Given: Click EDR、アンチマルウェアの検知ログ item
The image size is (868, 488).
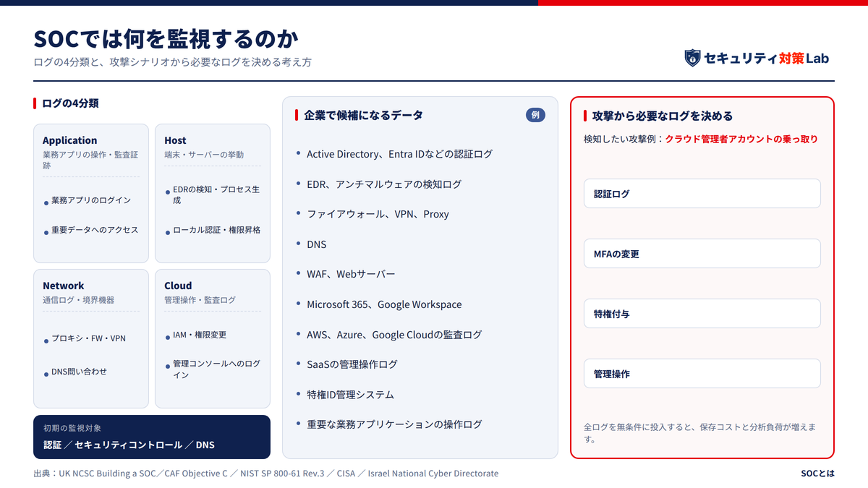Looking at the screenshot, I should [x=383, y=184].
